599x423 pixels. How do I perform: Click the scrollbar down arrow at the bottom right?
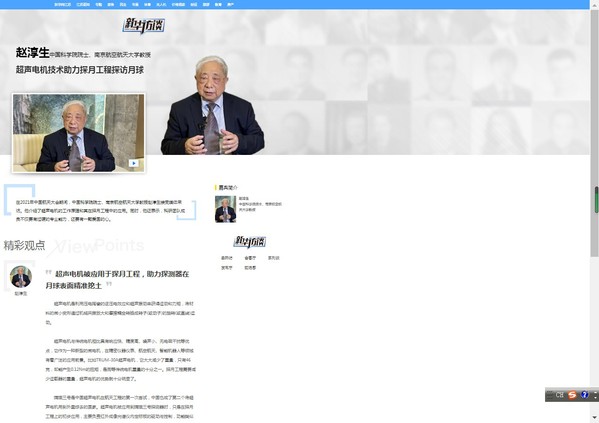pos(595,417)
